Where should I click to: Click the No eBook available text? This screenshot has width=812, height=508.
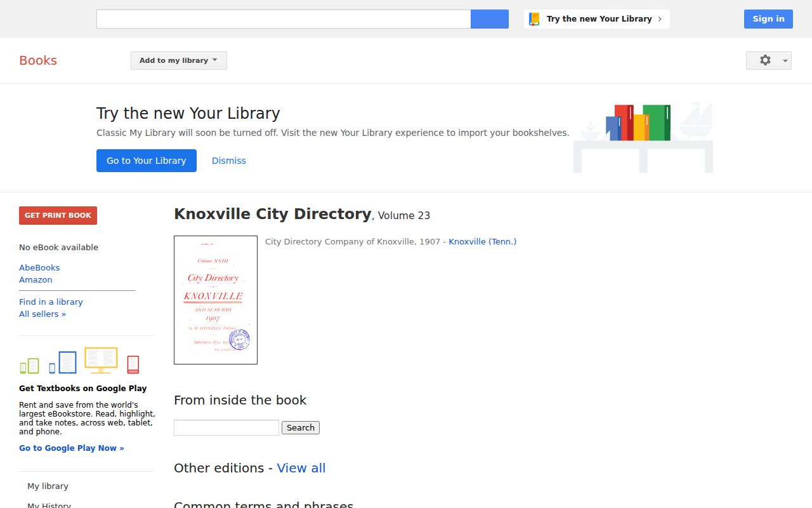pyautogui.click(x=58, y=247)
